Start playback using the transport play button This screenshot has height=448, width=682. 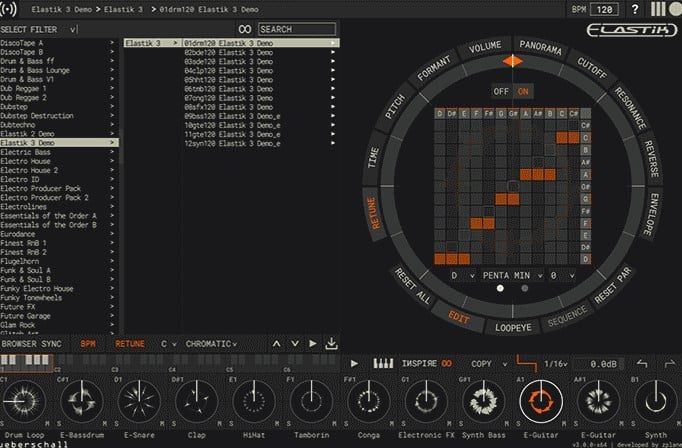pos(354,363)
